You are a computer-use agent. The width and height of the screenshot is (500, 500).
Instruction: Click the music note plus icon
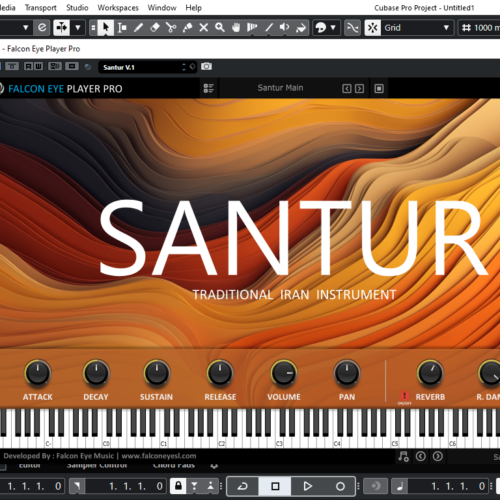coord(403,456)
